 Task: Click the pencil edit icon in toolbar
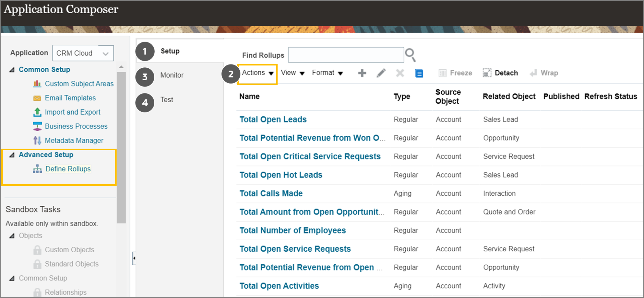pos(381,73)
